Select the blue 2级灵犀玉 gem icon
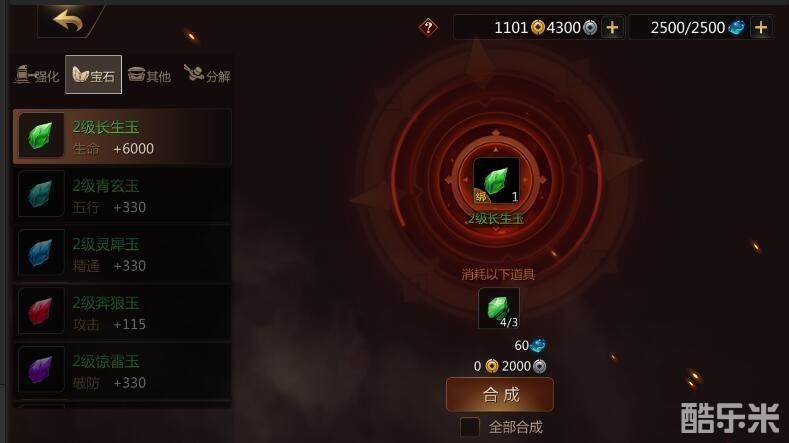The width and height of the screenshot is (789, 443). [41, 252]
